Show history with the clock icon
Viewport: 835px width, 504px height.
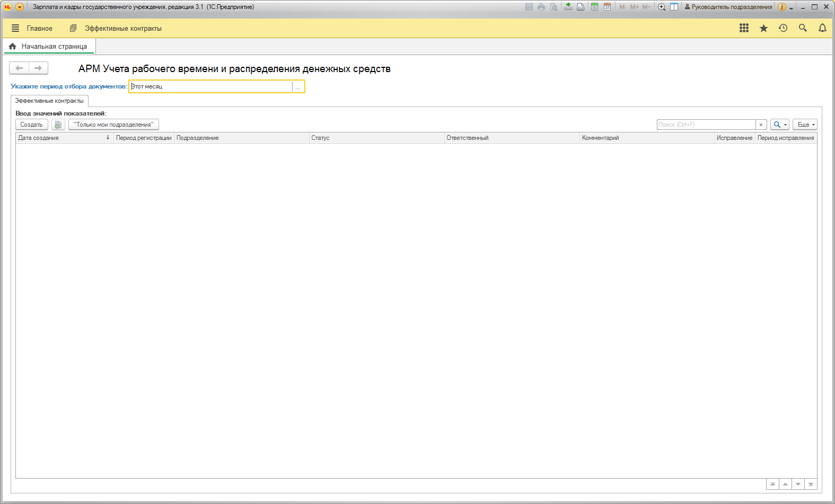[x=783, y=28]
